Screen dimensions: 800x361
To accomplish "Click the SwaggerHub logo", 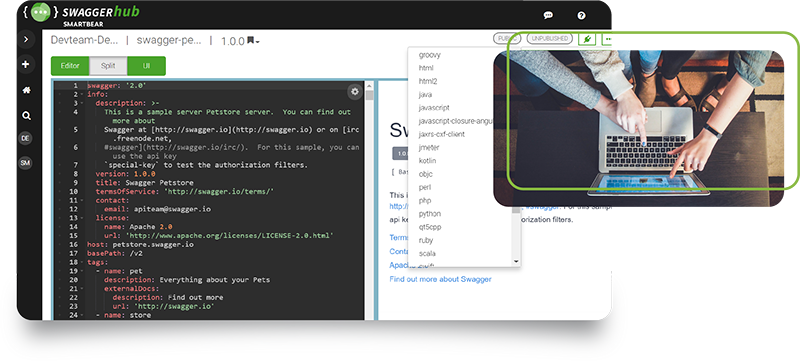I will tap(81, 14).
